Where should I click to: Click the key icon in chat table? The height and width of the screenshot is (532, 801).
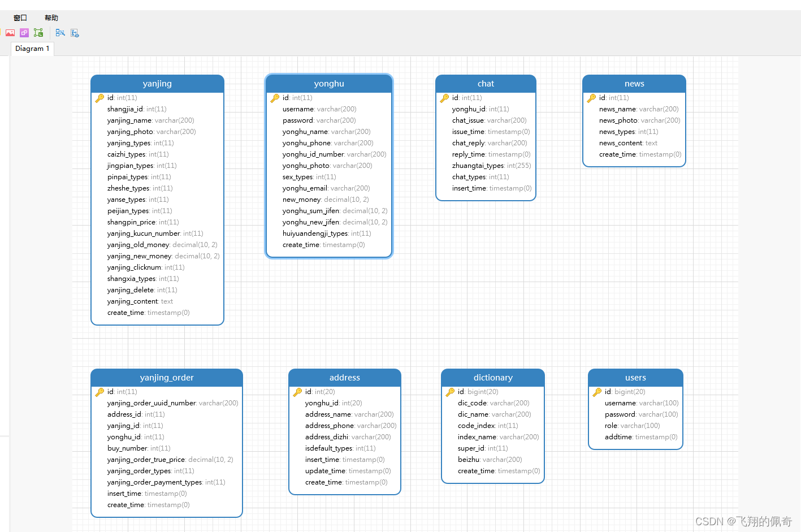pyautogui.click(x=444, y=98)
